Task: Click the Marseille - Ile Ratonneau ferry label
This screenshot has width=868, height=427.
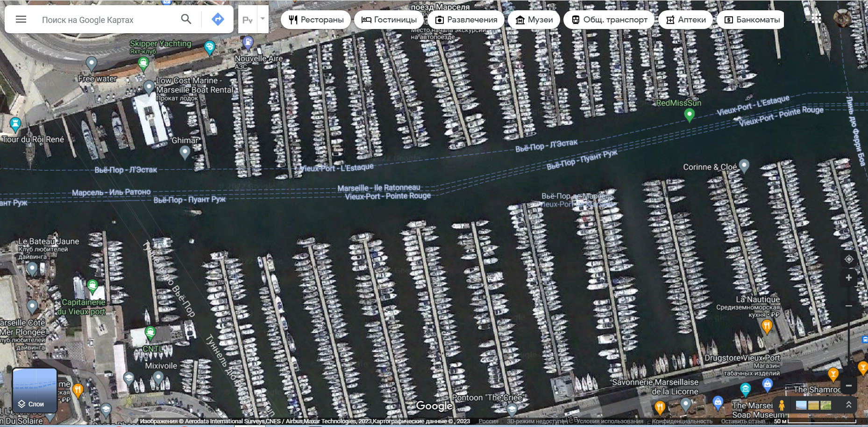Action: point(379,188)
